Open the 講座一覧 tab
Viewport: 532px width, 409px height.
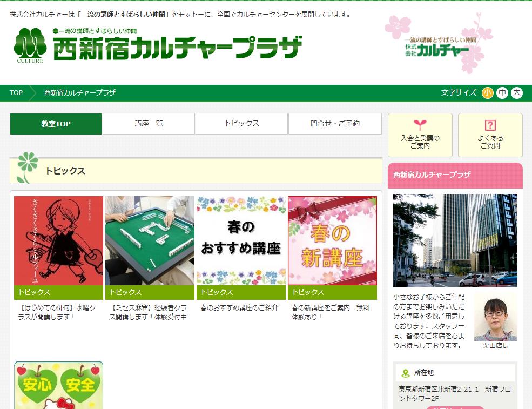pos(149,124)
